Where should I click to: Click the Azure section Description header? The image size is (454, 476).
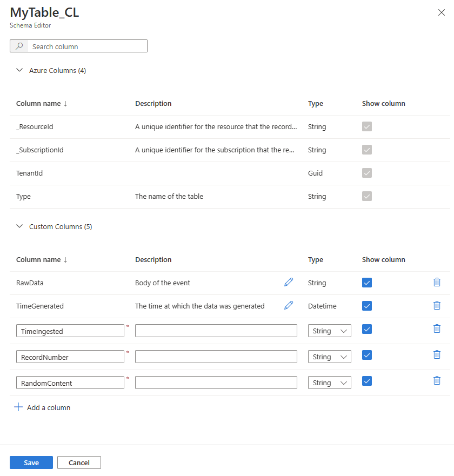click(x=153, y=104)
